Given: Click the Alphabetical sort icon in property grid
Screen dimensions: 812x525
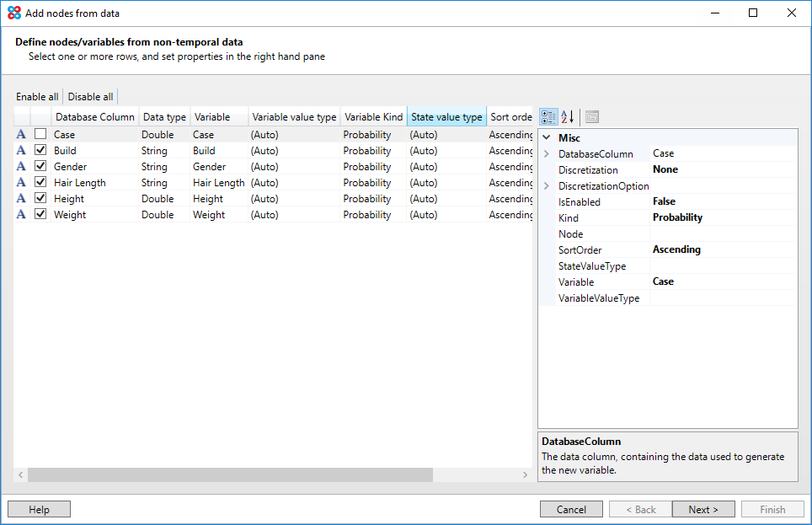Looking at the screenshot, I should [x=568, y=117].
